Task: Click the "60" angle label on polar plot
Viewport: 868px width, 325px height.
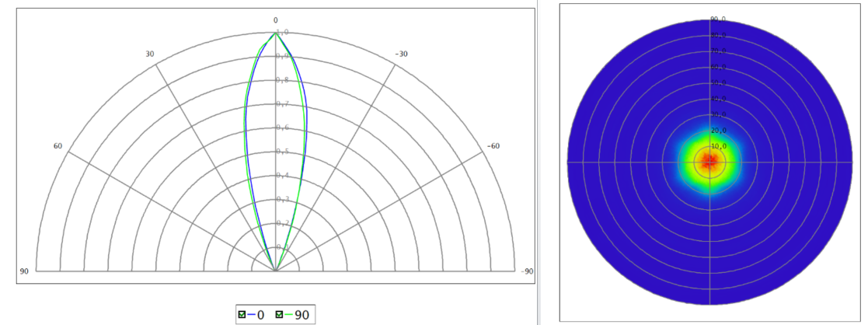Action: [58, 146]
